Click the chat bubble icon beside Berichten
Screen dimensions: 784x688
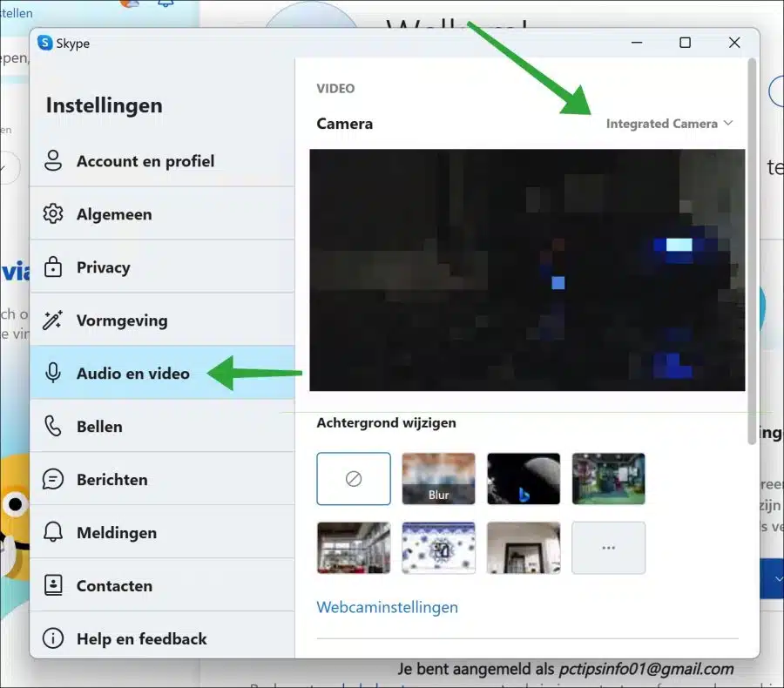coord(53,479)
